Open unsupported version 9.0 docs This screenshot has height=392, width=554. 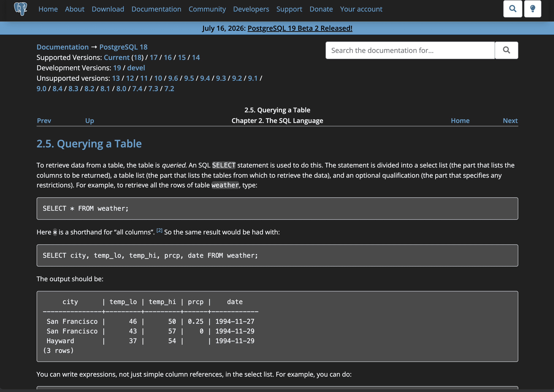point(42,89)
